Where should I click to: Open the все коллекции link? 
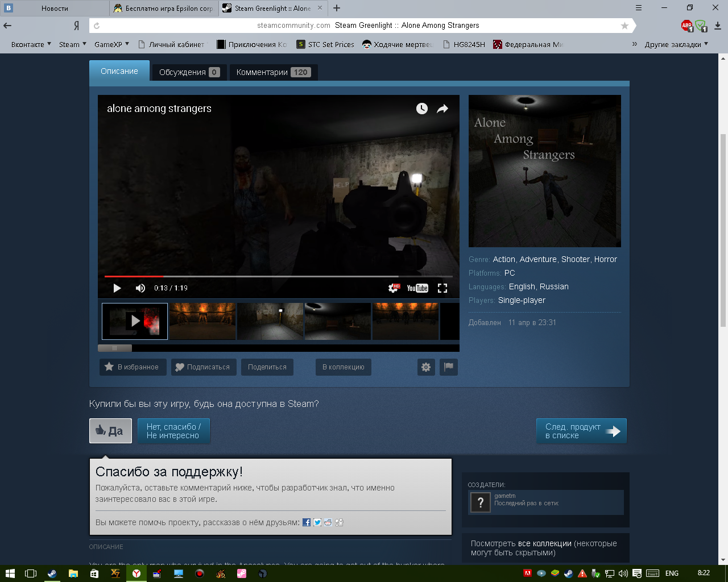click(x=544, y=543)
